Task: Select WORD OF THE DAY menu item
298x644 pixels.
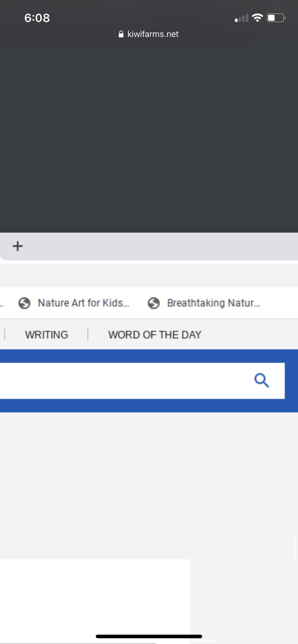Action: 155,335
